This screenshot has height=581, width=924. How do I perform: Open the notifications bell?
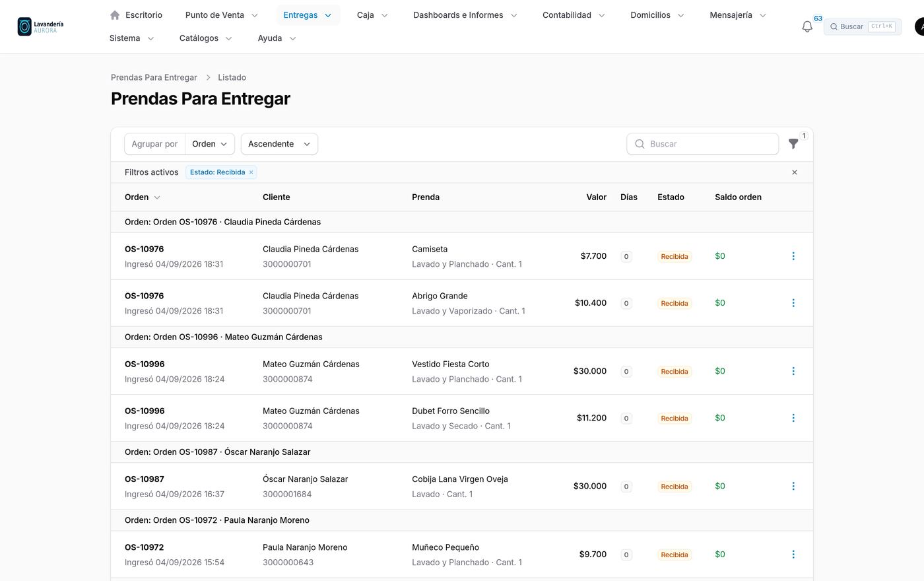tap(807, 26)
